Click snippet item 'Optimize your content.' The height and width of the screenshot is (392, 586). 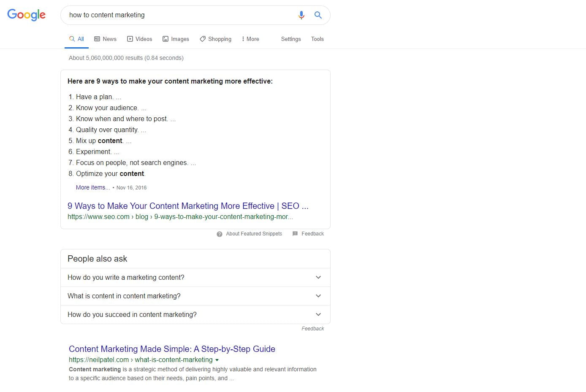point(111,173)
